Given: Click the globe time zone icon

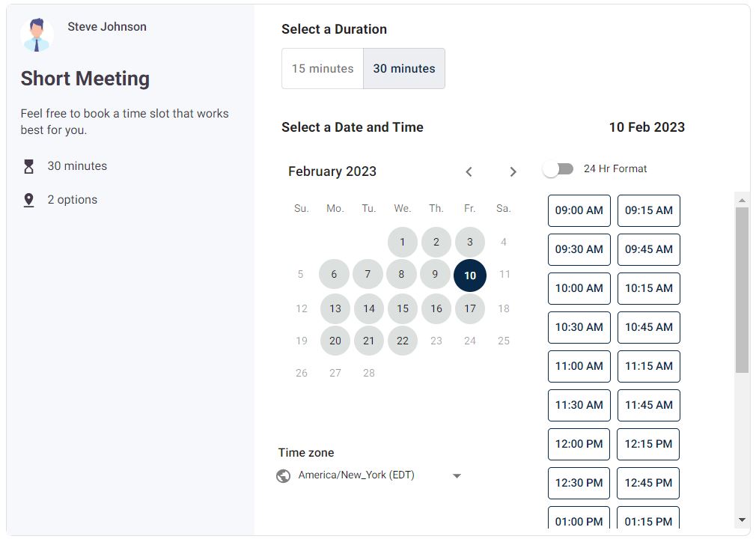Looking at the screenshot, I should point(284,475).
